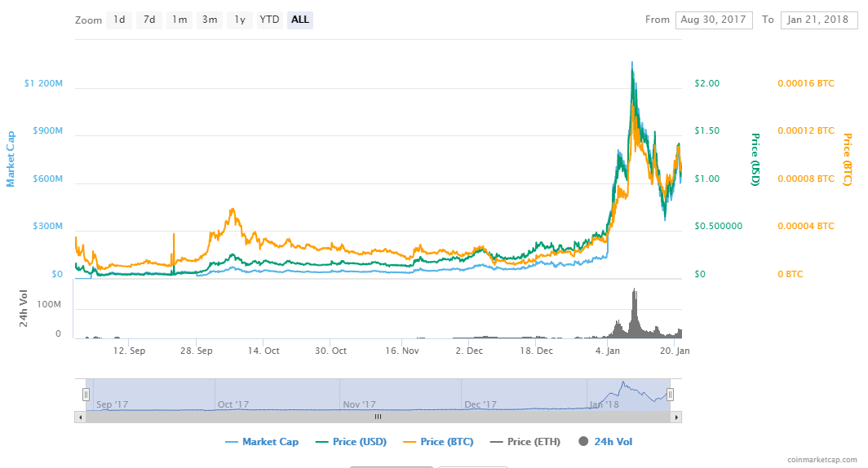Image resolution: width=868 pixels, height=468 pixels.
Task: Toggle the Price (BTC) series in legend
Action: [x=438, y=441]
